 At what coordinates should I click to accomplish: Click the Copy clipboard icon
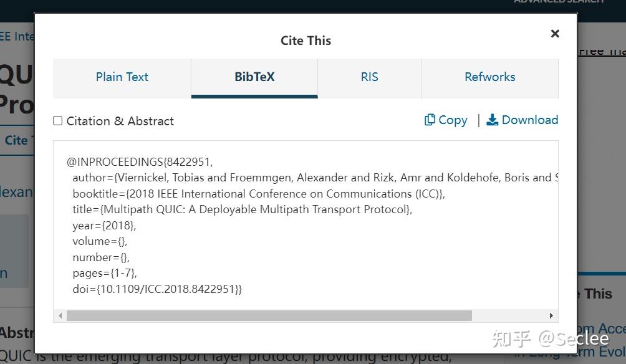click(x=430, y=120)
